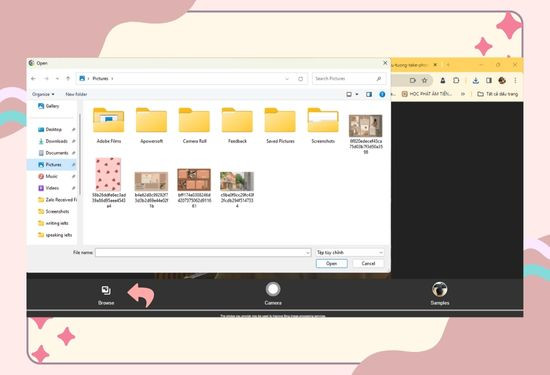Click the extension icon left of puzzle icon

[x=443, y=80]
